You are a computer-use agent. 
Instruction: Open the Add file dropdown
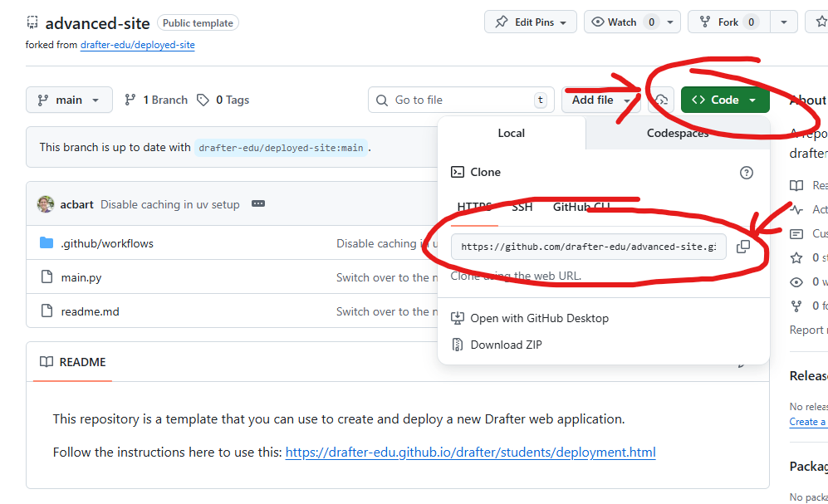pyautogui.click(x=600, y=99)
